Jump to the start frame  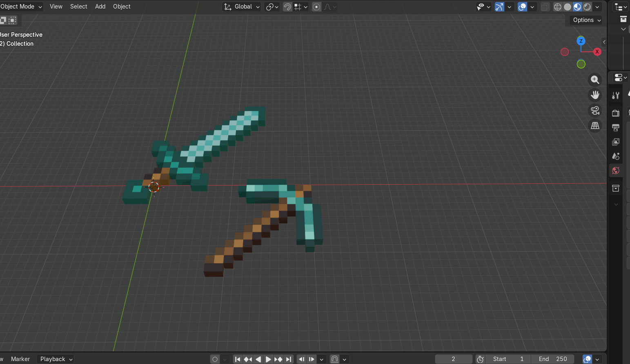238,359
